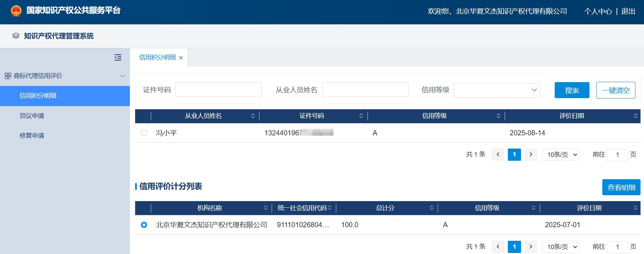Image resolution: width=644 pixels, height=254 pixels.
Task: Close the 信用积分明细 tab
Action: [181, 58]
